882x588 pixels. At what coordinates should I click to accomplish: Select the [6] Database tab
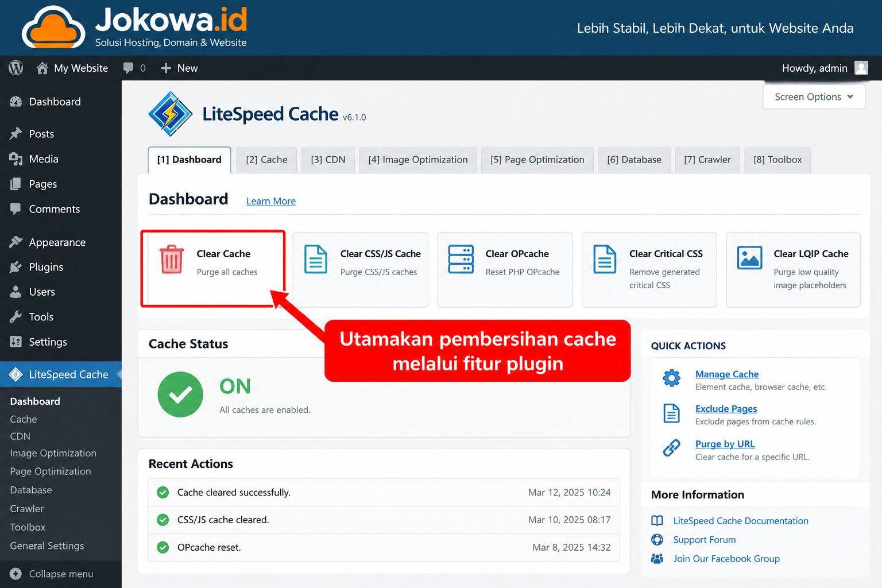click(634, 160)
